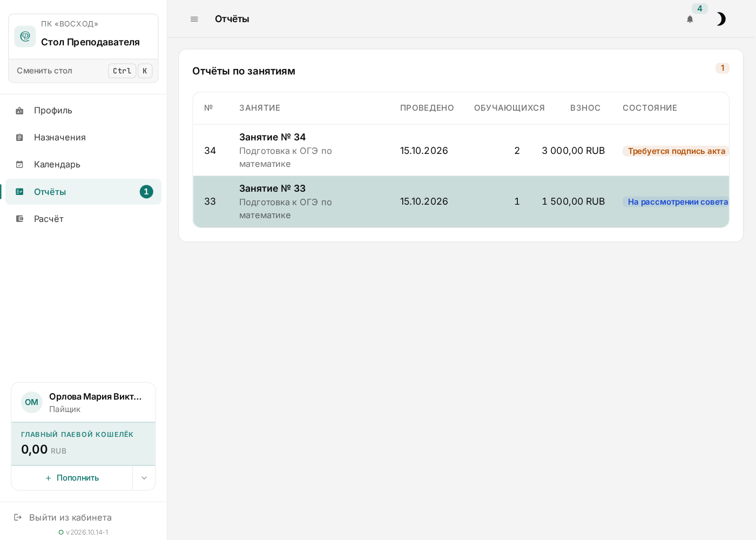Click the Расчёт wallet icon

coord(19,219)
